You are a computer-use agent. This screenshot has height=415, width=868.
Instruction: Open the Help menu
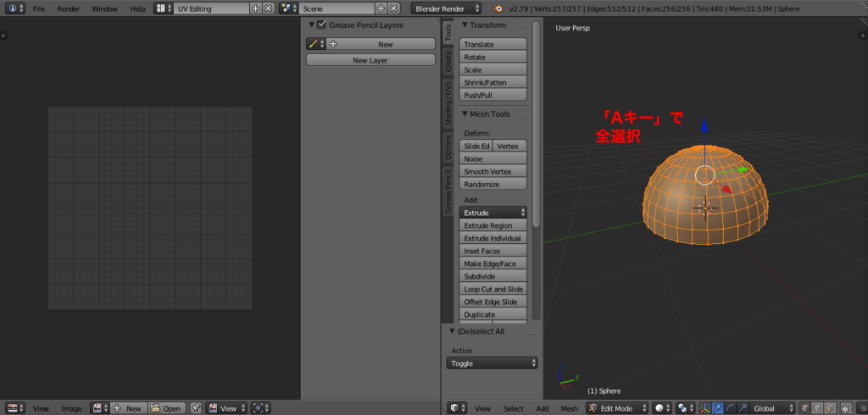click(138, 8)
